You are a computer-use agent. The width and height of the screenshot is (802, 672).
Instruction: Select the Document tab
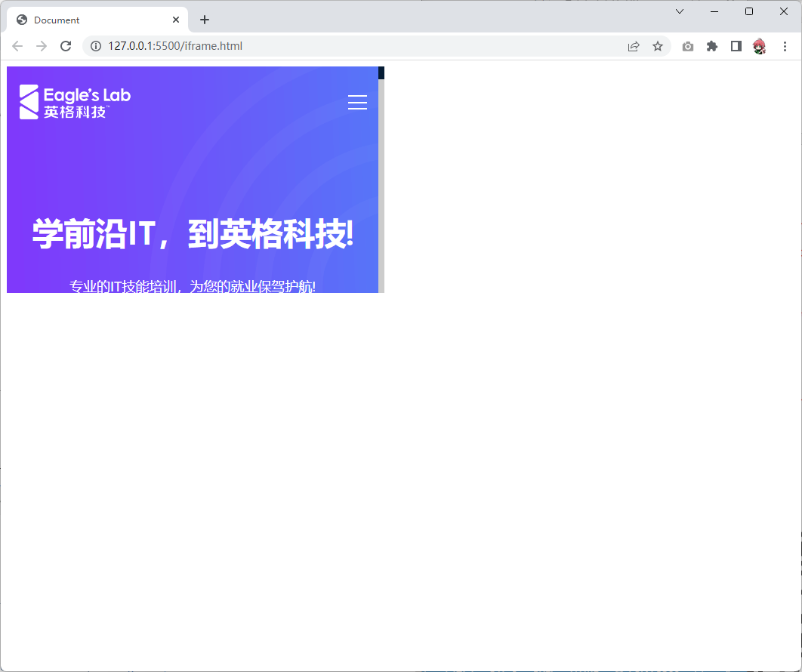[91, 20]
